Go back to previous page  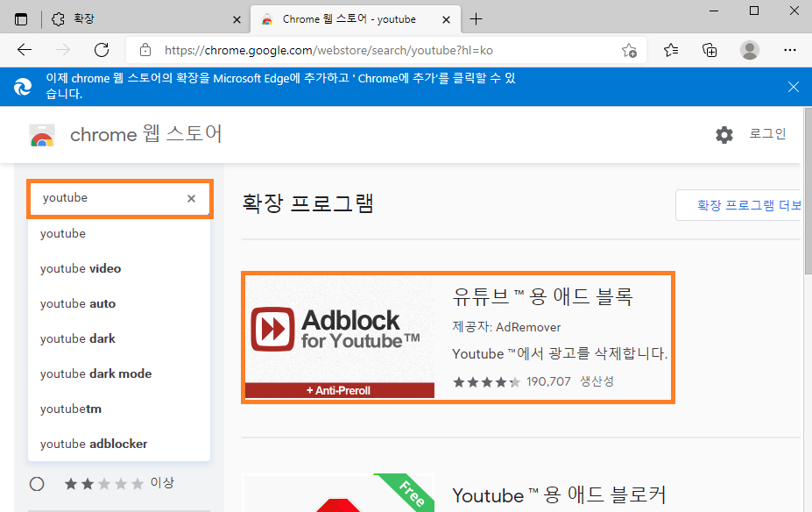[25, 50]
